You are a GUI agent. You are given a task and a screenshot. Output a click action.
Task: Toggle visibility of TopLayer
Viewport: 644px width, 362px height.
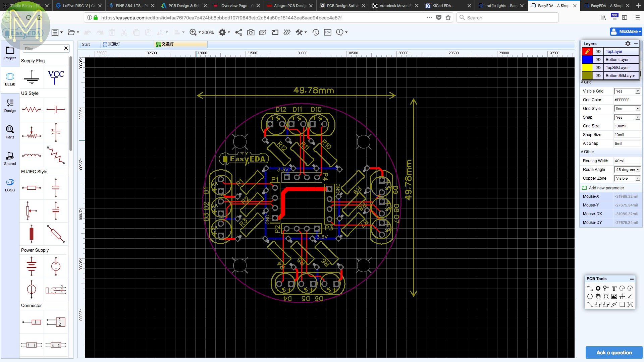(x=598, y=52)
